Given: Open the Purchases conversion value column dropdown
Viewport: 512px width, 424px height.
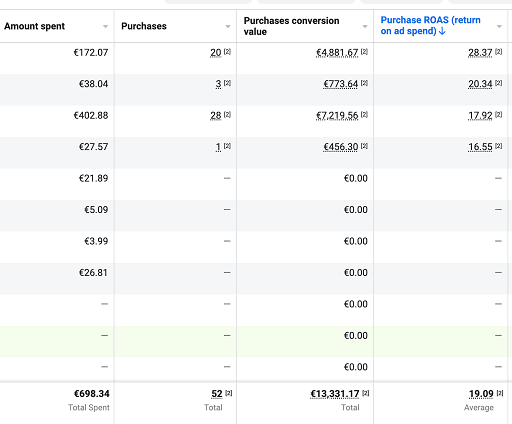Looking at the screenshot, I should pos(365,26).
